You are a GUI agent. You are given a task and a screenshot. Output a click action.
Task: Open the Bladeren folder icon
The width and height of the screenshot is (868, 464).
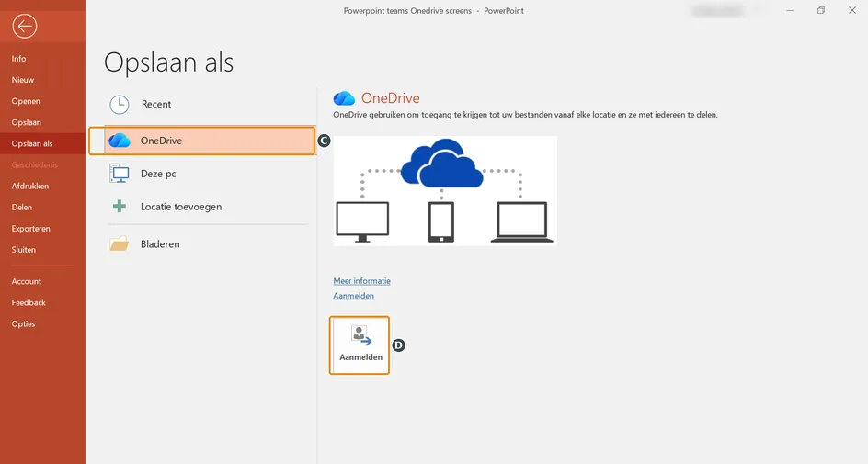point(119,243)
